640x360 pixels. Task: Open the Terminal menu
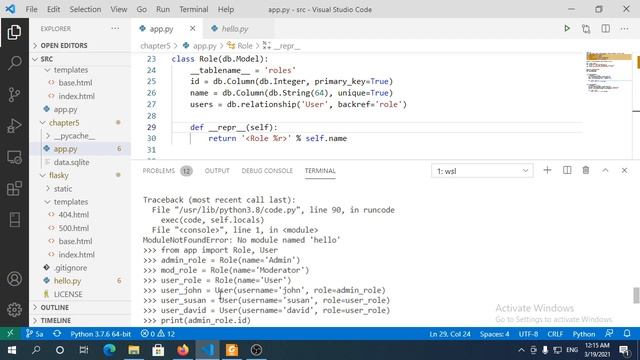[194, 9]
